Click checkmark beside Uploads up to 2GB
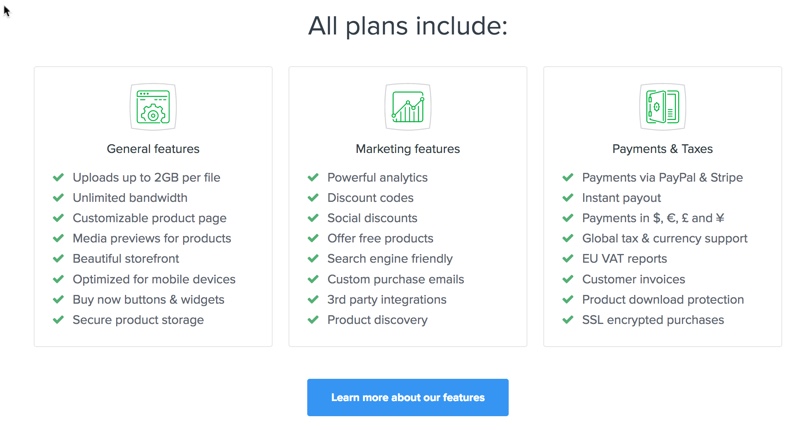This screenshot has height=430, width=800. coord(59,178)
